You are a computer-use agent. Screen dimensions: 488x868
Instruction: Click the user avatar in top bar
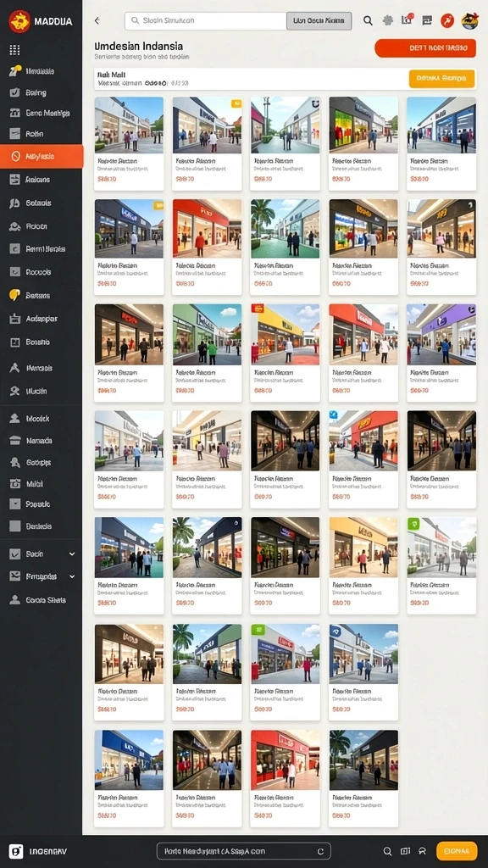(x=469, y=20)
